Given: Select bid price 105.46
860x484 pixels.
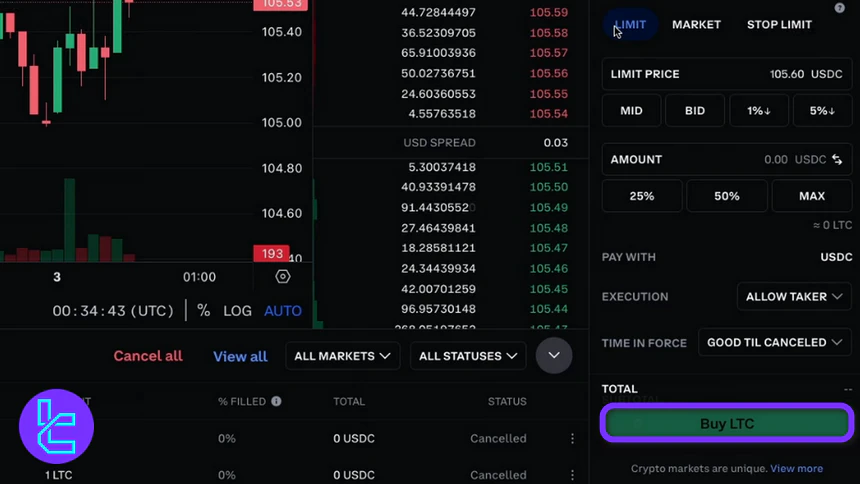Looking at the screenshot, I should coord(548,268).
